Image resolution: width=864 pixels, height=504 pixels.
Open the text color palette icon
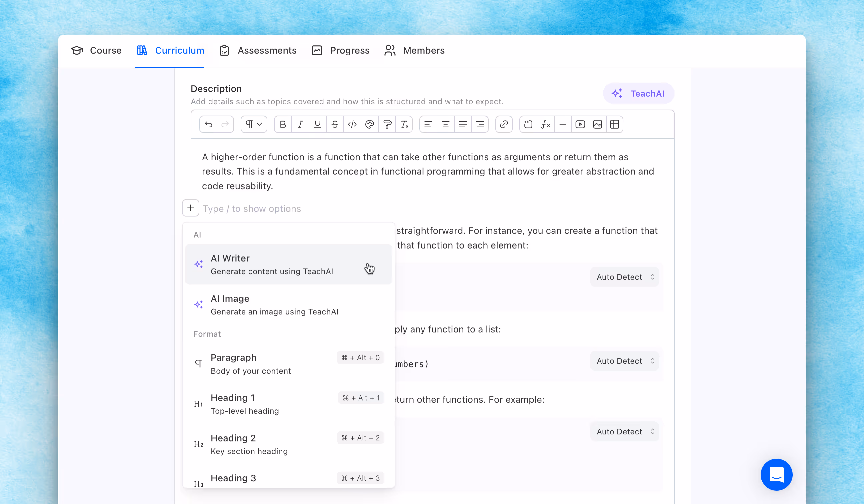click(x=370, y=124)
